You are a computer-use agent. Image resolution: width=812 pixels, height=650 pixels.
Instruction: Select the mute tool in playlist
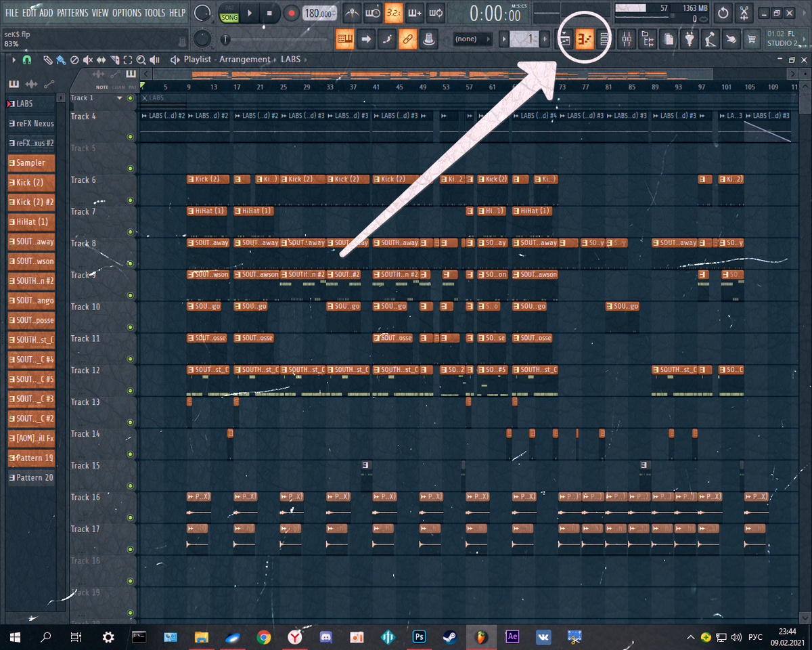tap(88, 60)
